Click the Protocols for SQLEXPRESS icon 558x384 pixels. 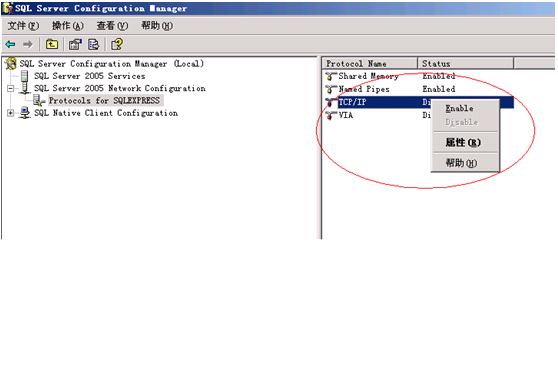coord(39,101)
